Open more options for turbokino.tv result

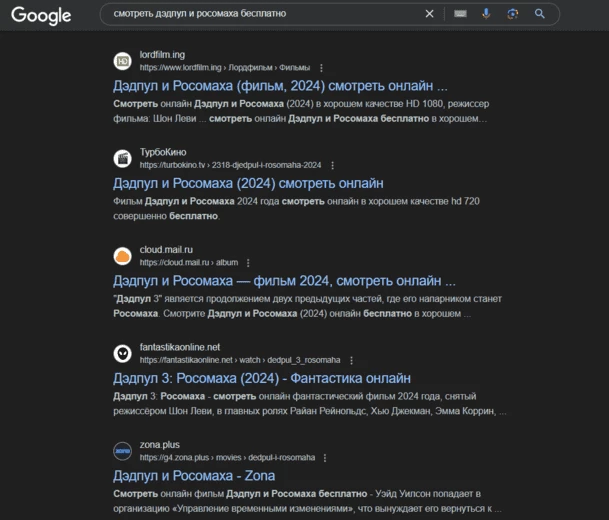click(x=332, y=165)
